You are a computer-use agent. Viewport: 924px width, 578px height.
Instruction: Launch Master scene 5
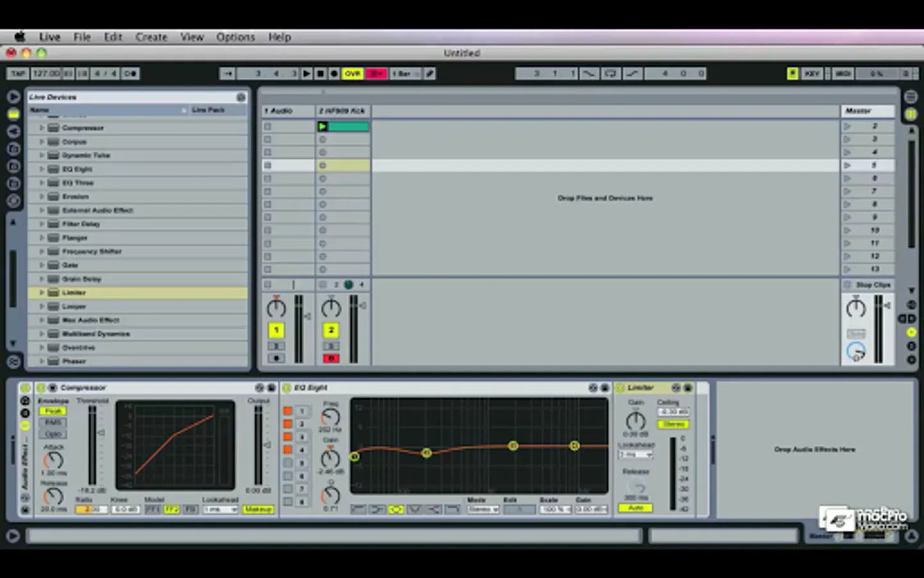pyautogui.click(x=847, y=166)
